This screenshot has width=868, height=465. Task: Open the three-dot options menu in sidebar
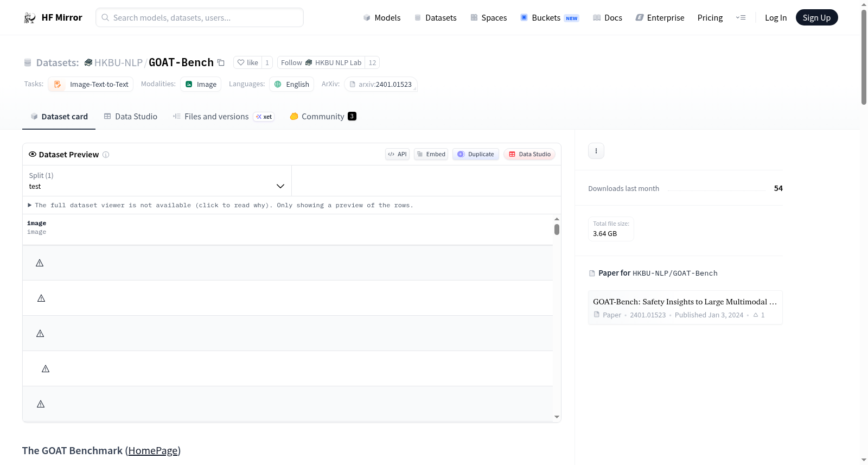(x=596, y=151)
